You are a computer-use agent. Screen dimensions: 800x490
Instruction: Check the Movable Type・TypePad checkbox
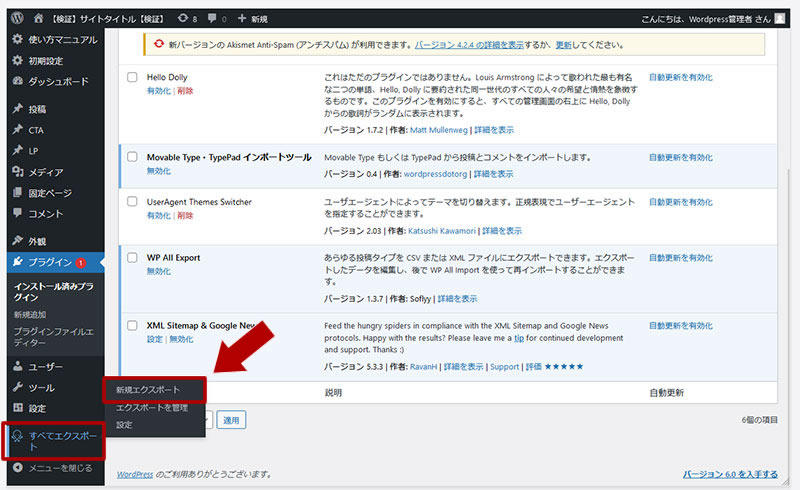click(132, 157)
